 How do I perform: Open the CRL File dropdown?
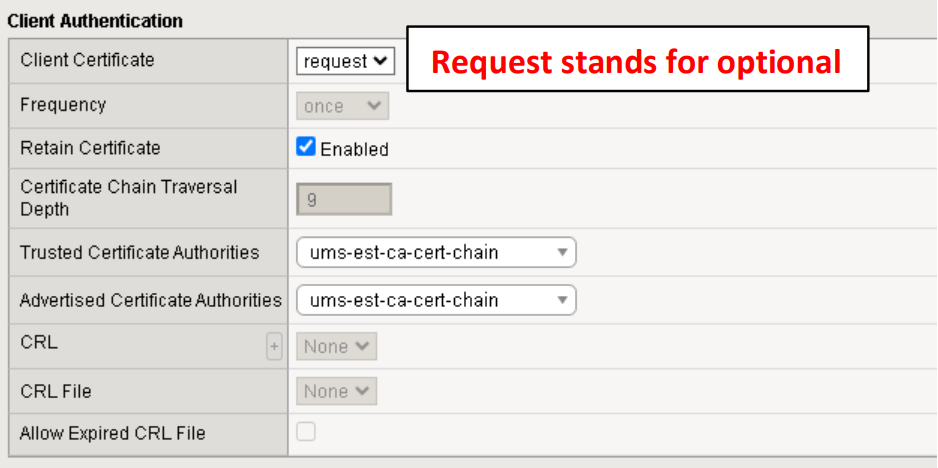click(337, 392)
